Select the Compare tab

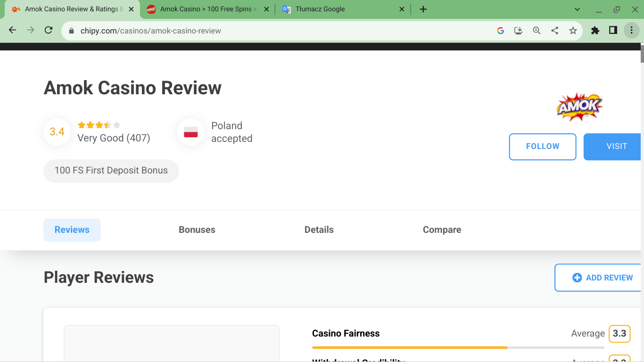tap(442, 230)
